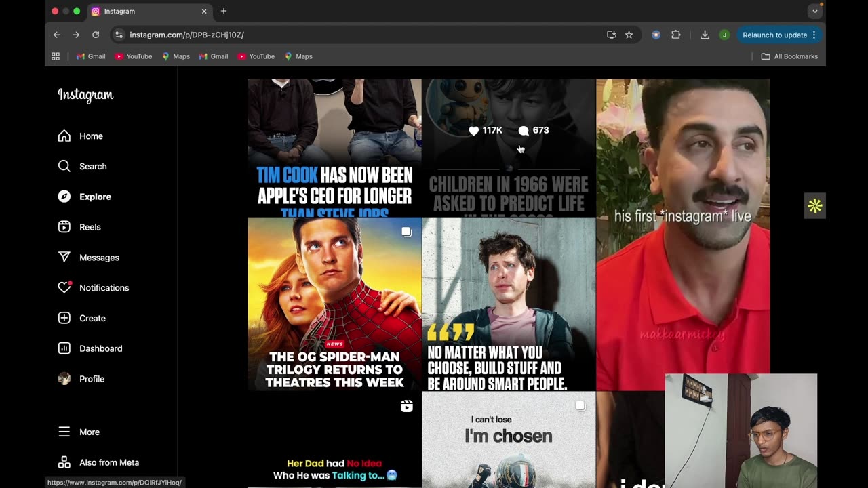
Task: Click the Profile avatar picture
Action: (x=64, y=379)
